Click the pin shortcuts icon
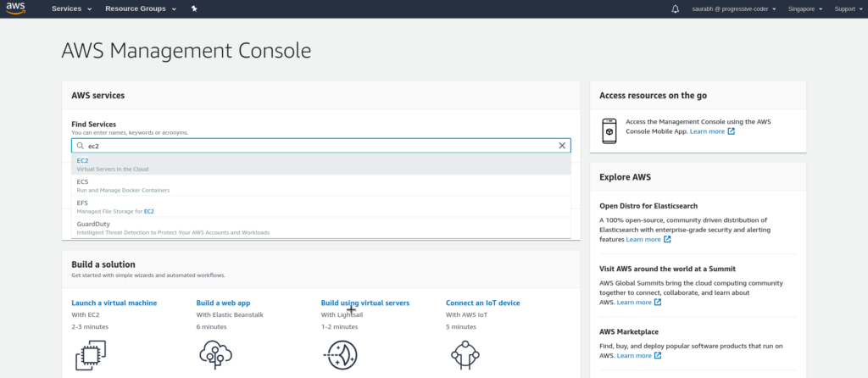Viewport: 868px width, 378px height. (194, 8)
